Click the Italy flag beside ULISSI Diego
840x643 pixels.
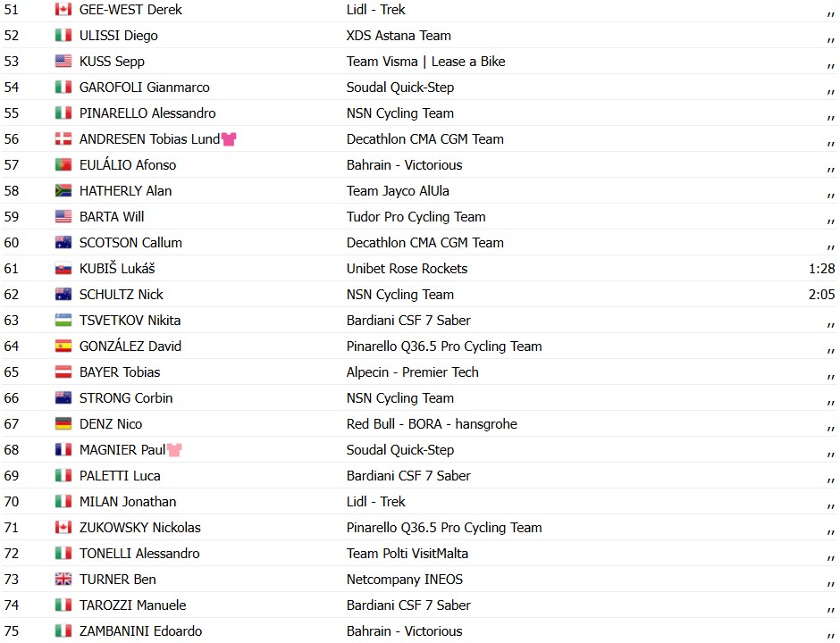63,36
